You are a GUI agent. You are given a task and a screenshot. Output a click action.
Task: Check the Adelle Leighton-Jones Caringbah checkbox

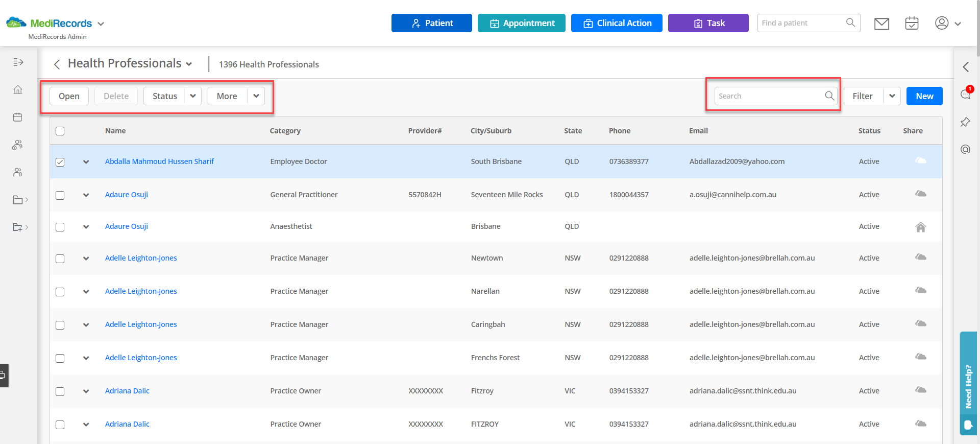tap(60, 325)
